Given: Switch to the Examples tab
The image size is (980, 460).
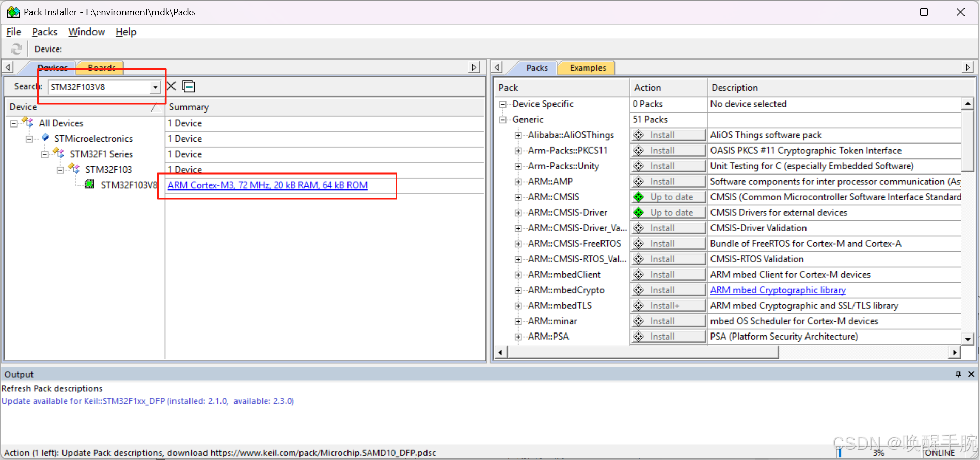Looking at the screenshot, I should tap(588, 68).
